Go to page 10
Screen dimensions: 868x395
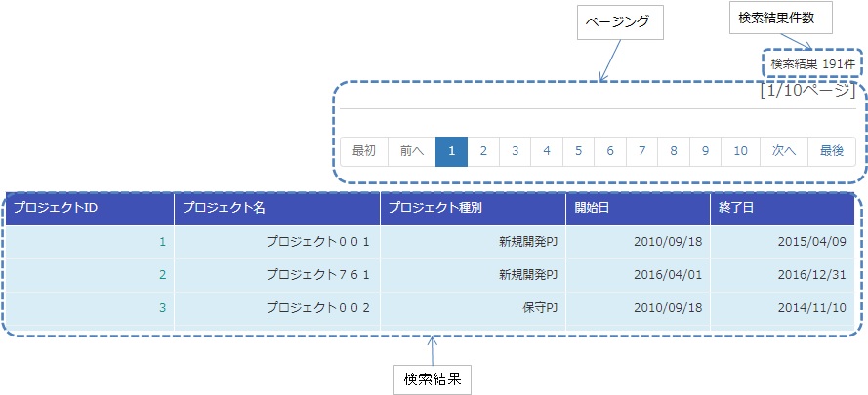(x=741, y=151)
